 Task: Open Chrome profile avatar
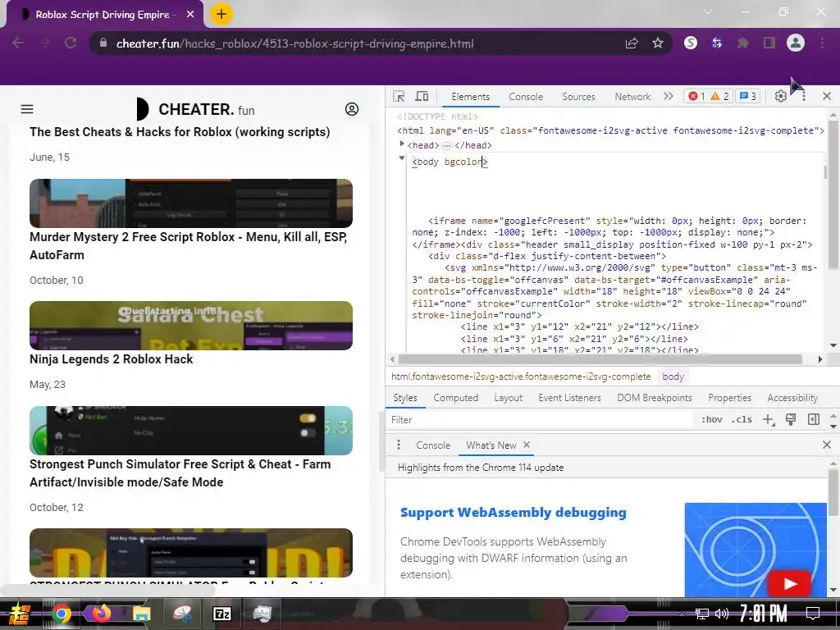(796, 43)
